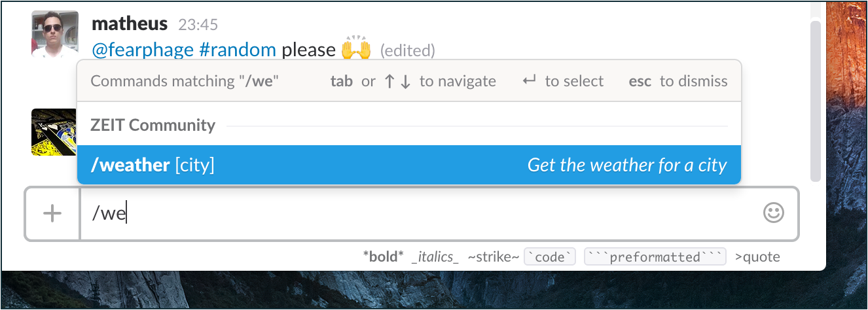Click matheus's profile avatar
868x310 pixels.
(x=55, y=35)
